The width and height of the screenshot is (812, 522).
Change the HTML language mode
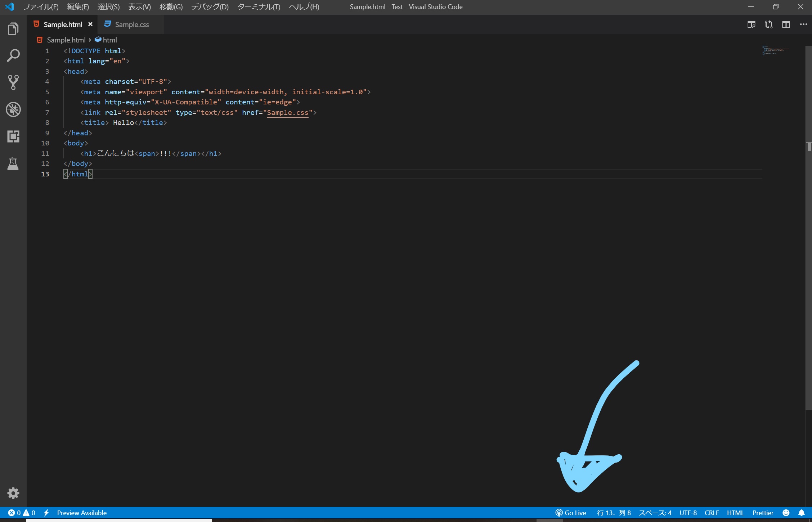735,513
